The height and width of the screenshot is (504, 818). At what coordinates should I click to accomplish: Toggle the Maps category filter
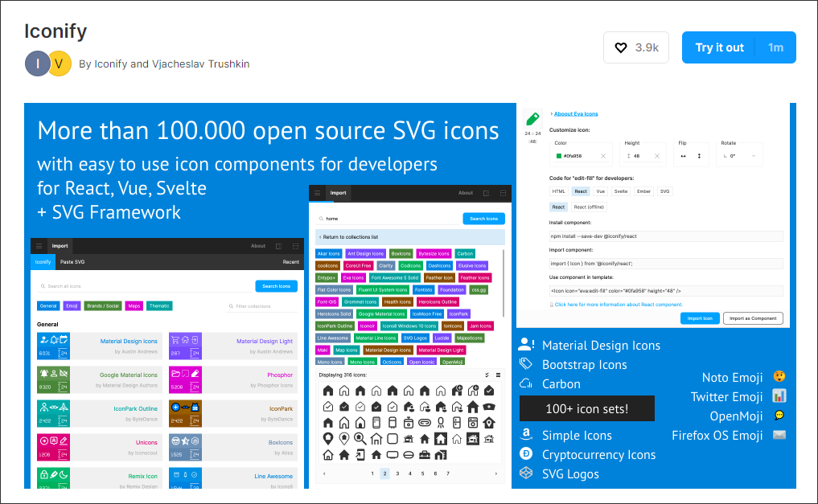[134, 306]
